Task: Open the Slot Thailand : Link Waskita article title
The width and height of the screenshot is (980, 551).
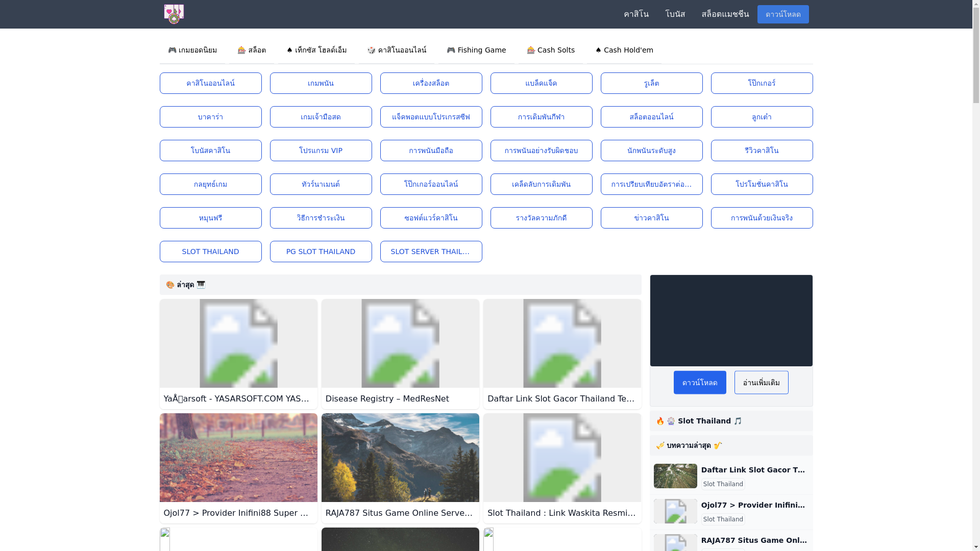Action: (562, 513)
